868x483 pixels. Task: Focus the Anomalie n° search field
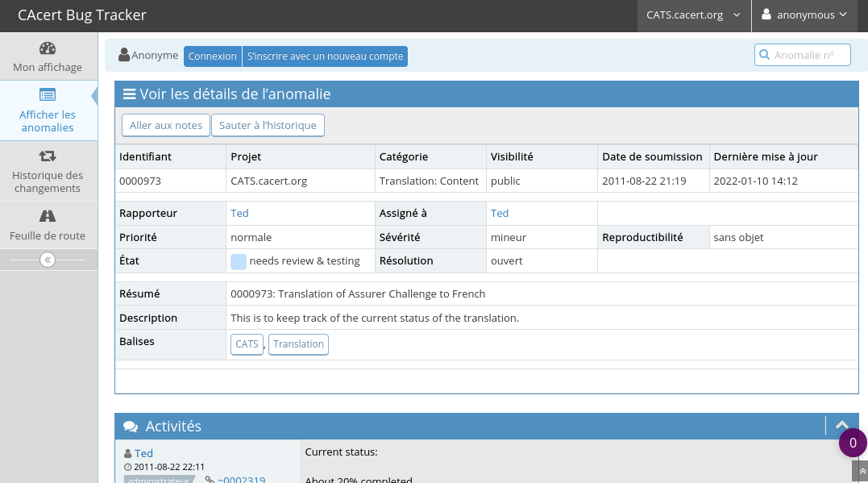click(x=809, y=55)
